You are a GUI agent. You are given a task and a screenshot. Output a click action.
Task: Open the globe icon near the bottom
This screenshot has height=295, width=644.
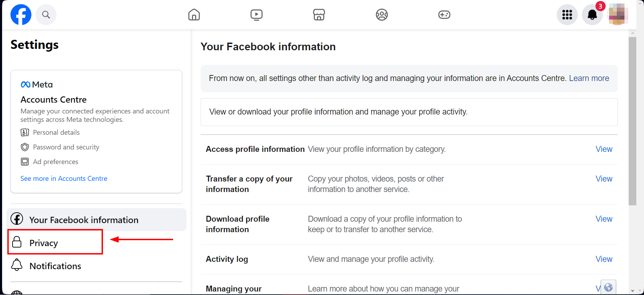point(608,287)
